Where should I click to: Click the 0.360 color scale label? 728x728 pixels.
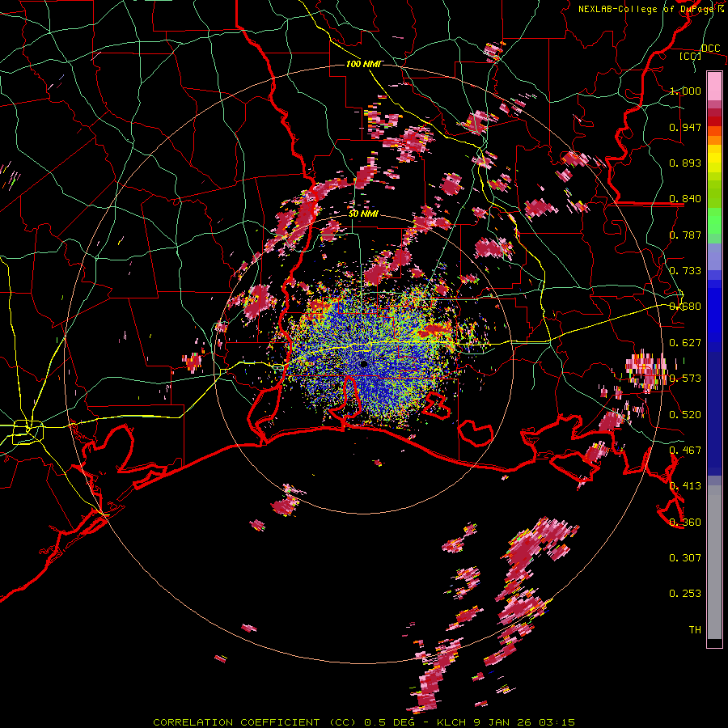coord(685,523)
